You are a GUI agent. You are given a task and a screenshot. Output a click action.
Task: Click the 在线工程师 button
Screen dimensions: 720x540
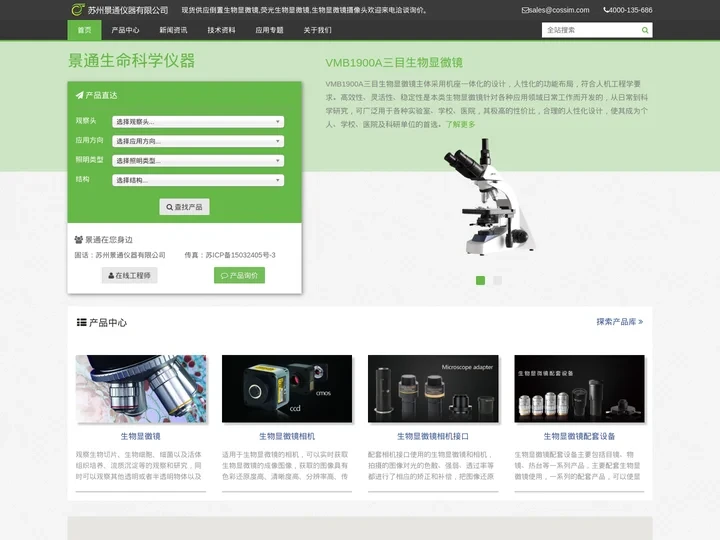129,276
